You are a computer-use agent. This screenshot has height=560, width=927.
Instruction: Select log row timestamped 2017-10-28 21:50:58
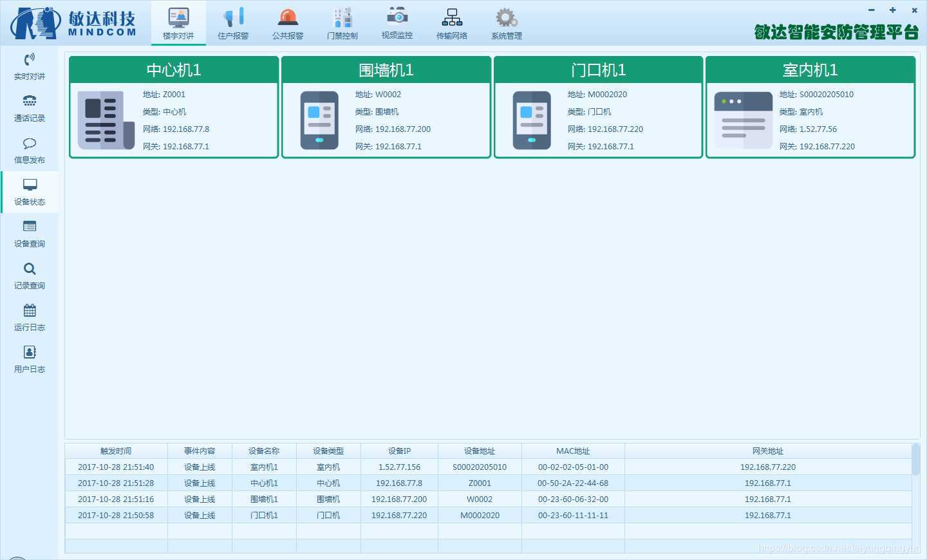[x=488, y=515]
